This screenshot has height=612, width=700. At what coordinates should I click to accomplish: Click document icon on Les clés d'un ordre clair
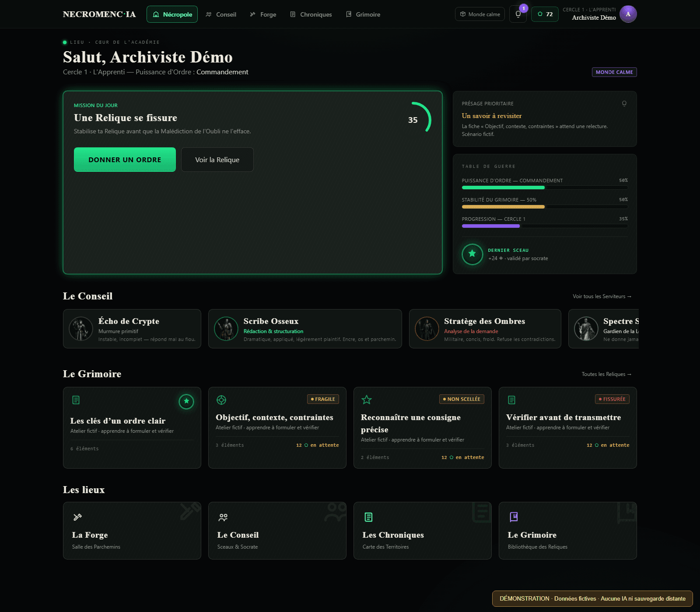coord(76,400)
